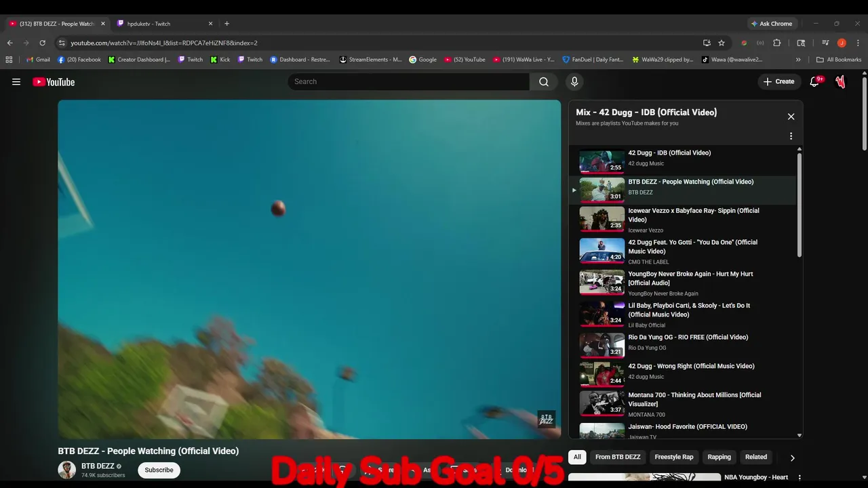Open the notifications bell

pos(815,82)
